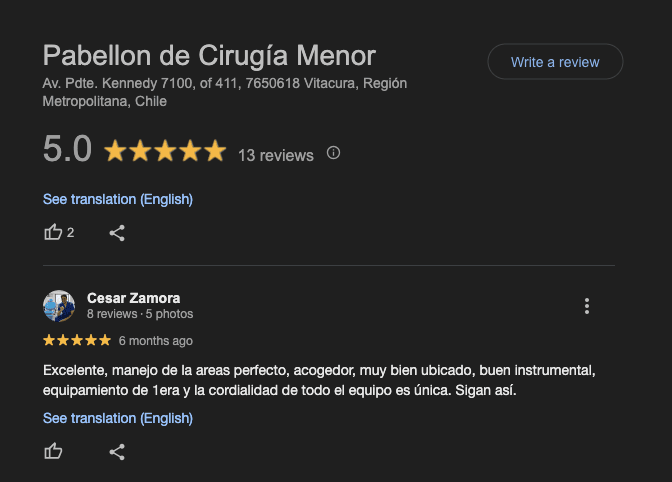Share Cesar Zamora's review
The image size is (672, 482).
117,452
